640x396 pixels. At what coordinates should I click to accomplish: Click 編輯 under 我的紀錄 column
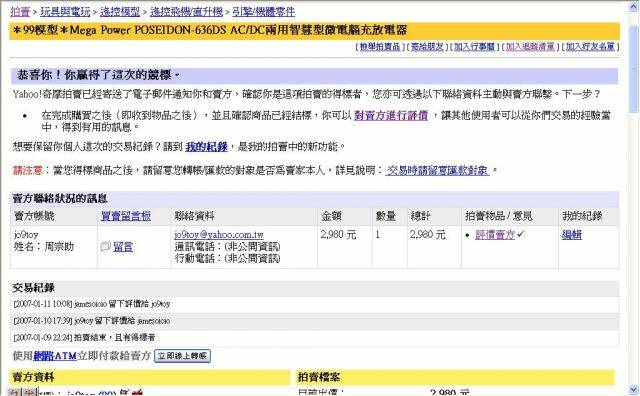(x=572, y=235)
